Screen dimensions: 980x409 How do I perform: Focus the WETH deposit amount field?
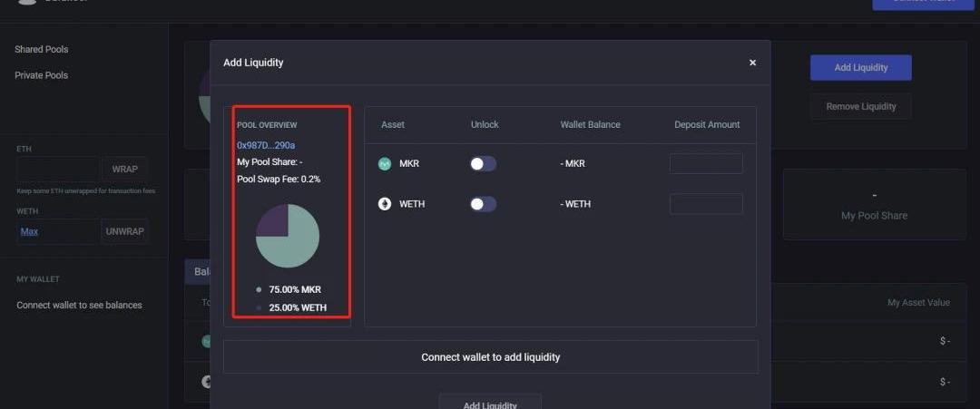pyautogui.click(x=706, y=204)
